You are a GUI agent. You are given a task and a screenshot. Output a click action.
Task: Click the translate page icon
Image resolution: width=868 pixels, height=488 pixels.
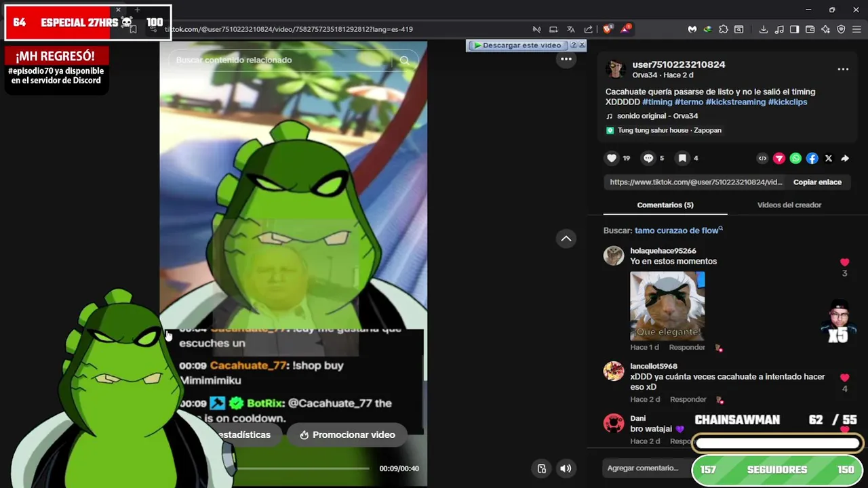(570, 29)
